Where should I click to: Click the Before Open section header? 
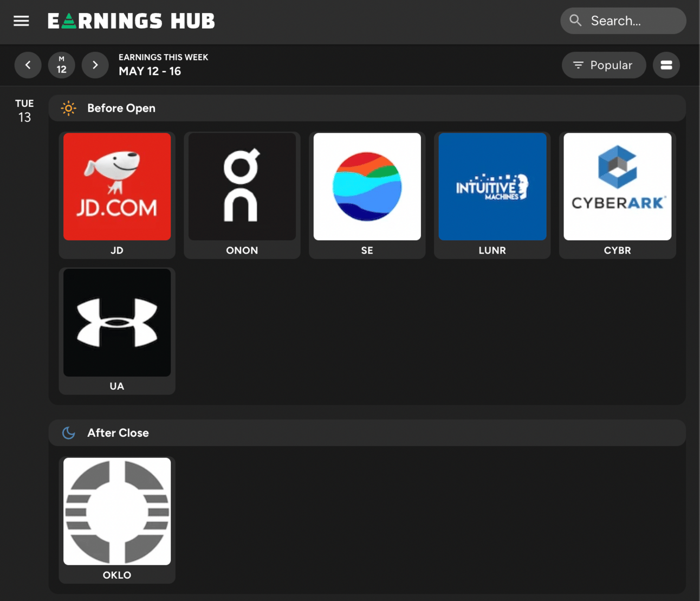[367, 108]
